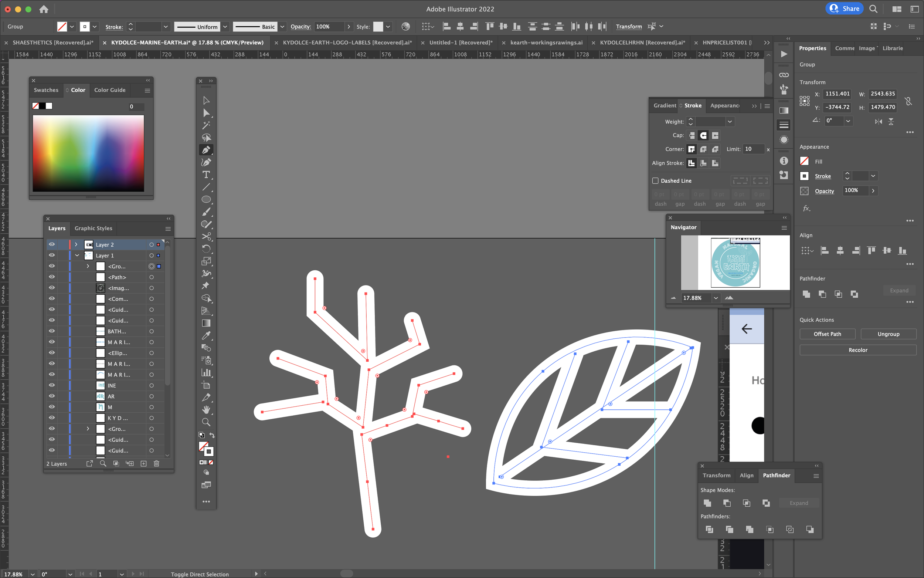This screenshot has width=924, height=578.
Task: Click Unite shape mode in Pathfinder panel
Action: (x=707, y=503)
